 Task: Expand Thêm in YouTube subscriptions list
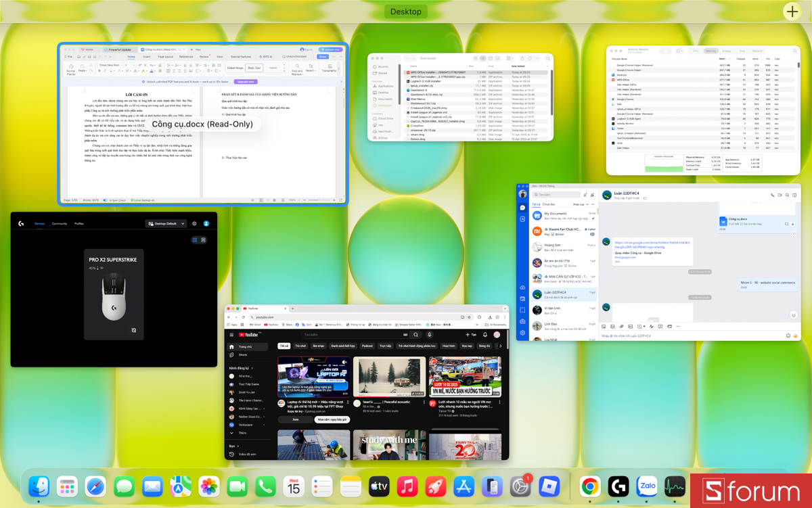click(x=242, y=433)
